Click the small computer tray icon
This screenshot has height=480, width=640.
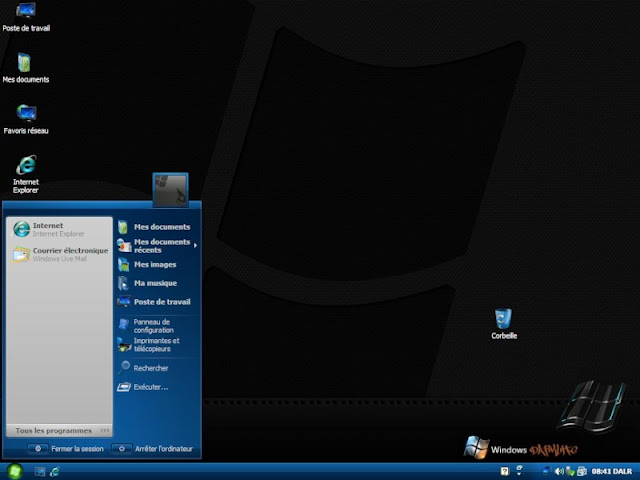547,471
